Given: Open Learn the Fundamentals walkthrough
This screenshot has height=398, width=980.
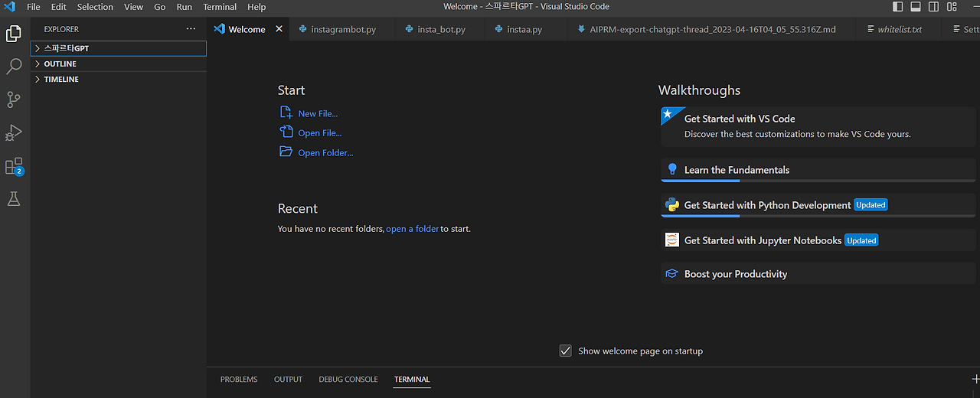Looking at the screenshot, I should click(820, 170).
